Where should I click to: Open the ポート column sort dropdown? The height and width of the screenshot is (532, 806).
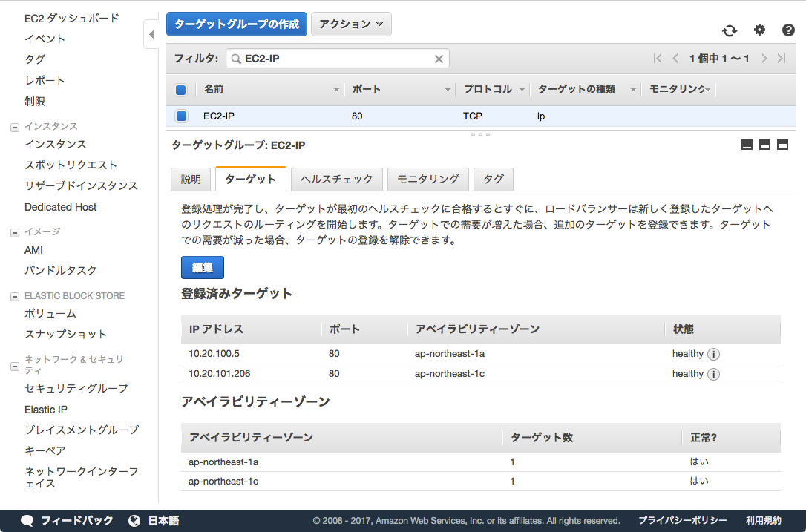point(447,88)
